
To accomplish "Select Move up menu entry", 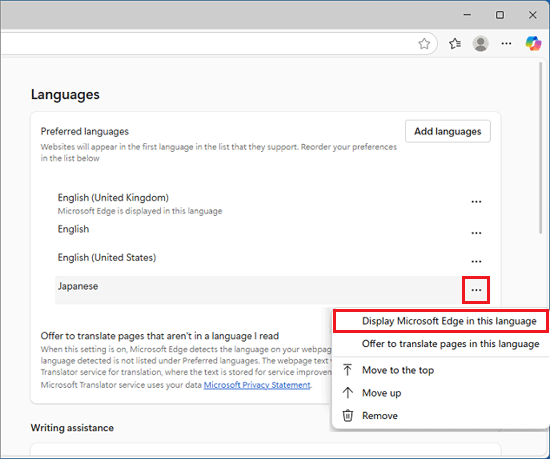I will (x=440, y=393).
